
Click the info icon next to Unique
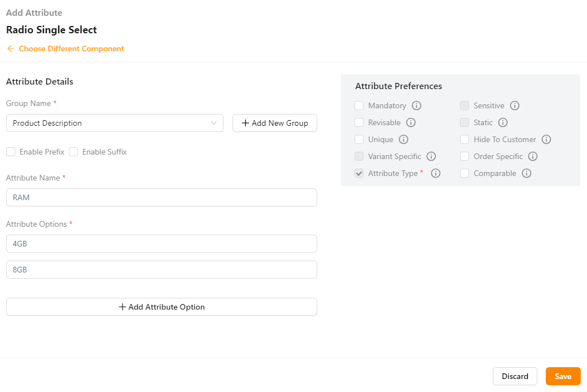point(403,139)
